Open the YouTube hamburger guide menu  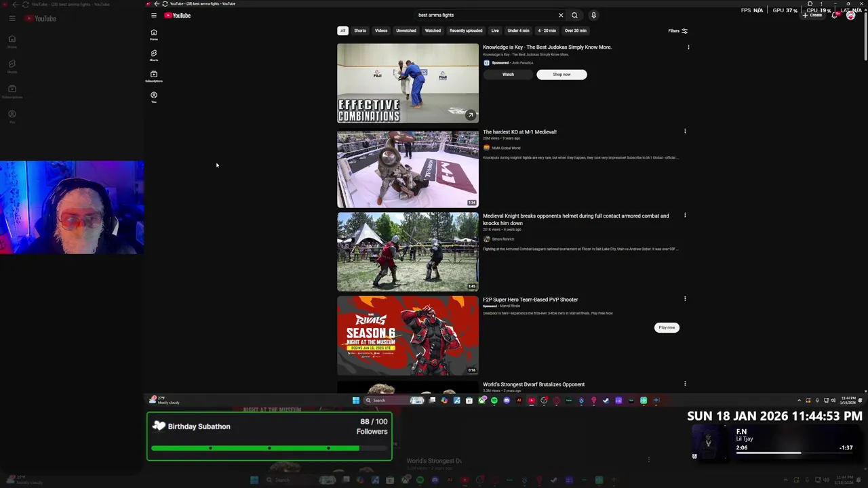coord(154,15)
